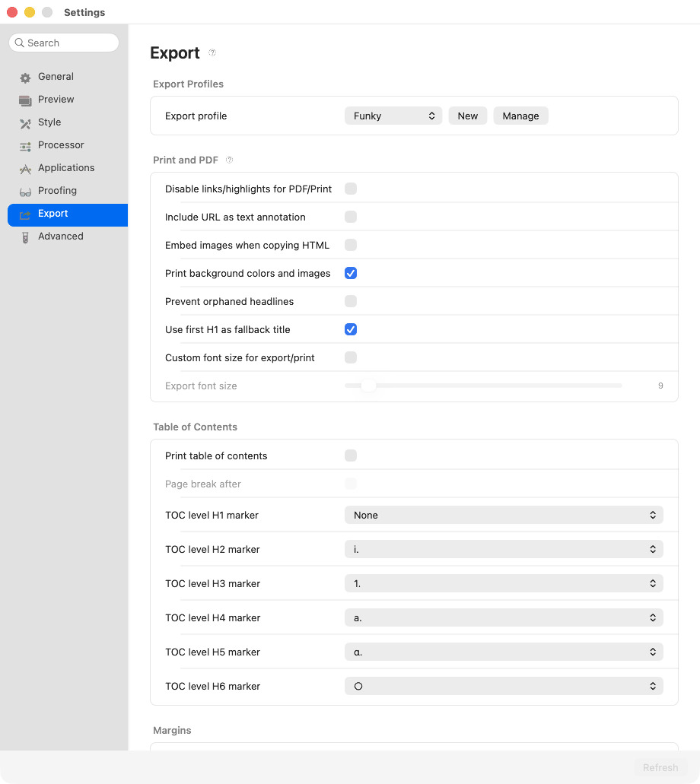Open TOC level H5 marker dropdown
Screen dimensions: 700x784
504,652
